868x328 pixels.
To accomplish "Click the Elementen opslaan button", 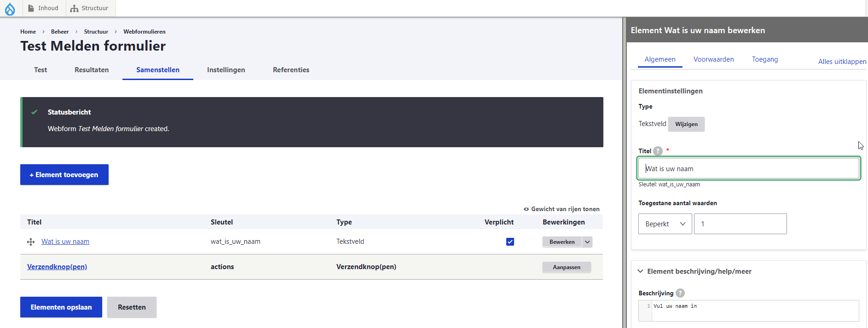I will click(61, 307).
